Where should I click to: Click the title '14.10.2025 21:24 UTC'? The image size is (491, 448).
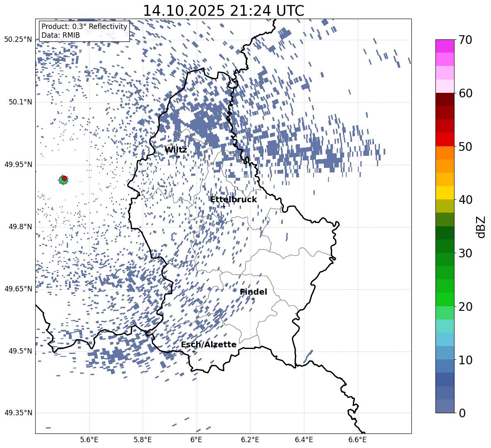click(x=223, y=11)
